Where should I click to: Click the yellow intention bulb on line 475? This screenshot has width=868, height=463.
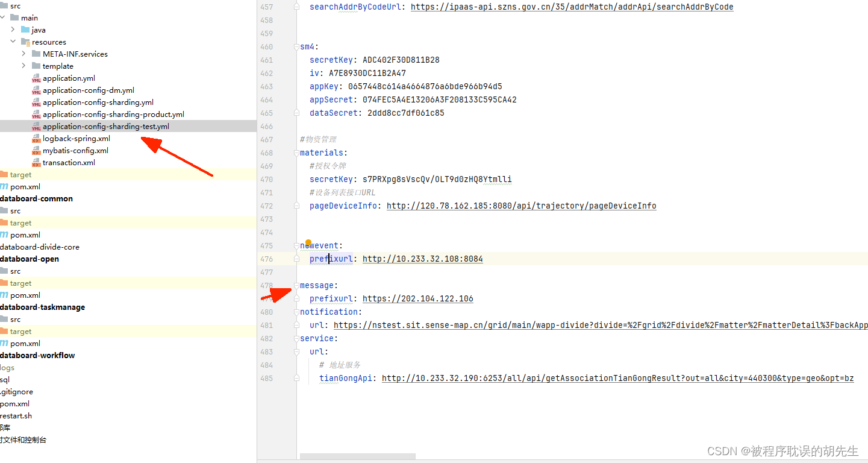tap(308, 241)
